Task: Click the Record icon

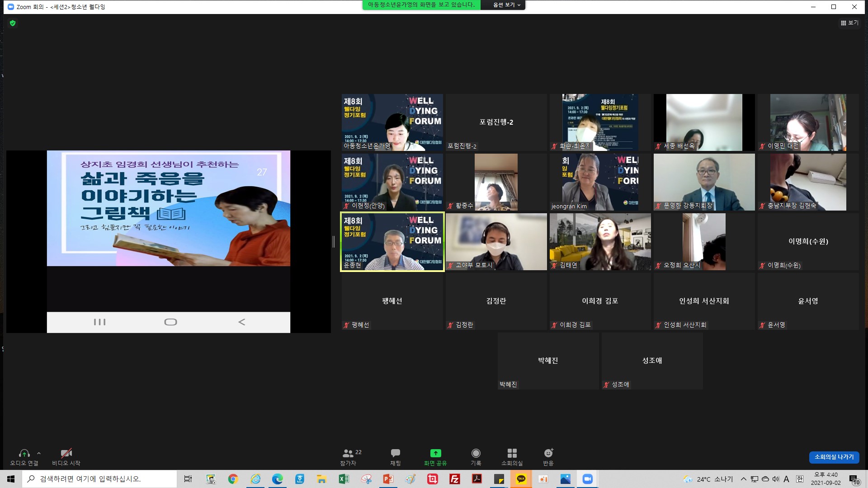Action: tap(476, 453)
